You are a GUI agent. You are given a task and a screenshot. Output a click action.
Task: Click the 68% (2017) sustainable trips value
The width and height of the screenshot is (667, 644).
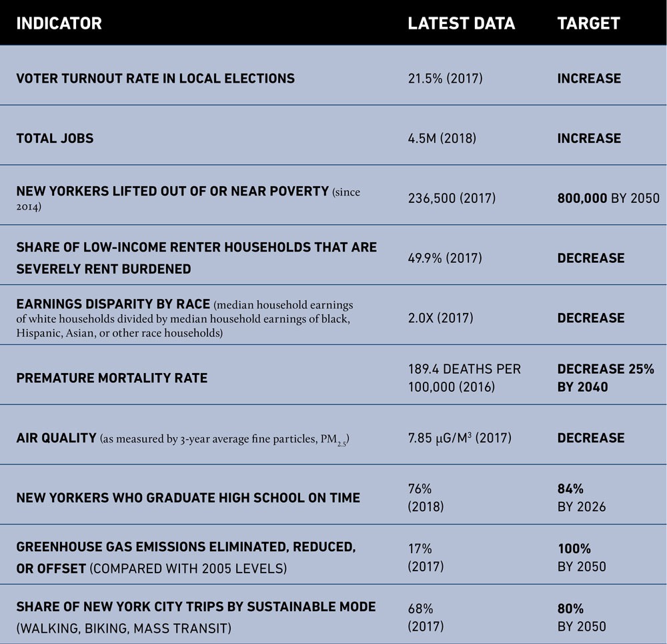pos(425,617)
